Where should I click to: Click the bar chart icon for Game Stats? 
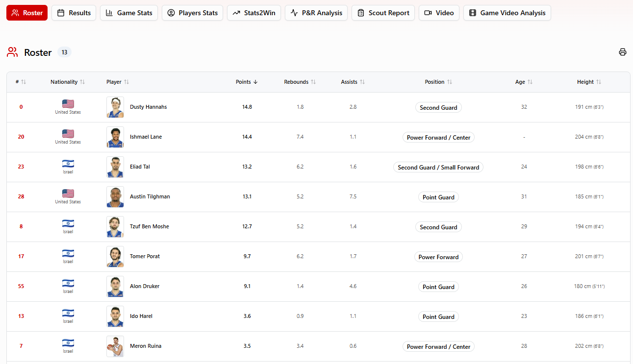[x=108, y=13]
